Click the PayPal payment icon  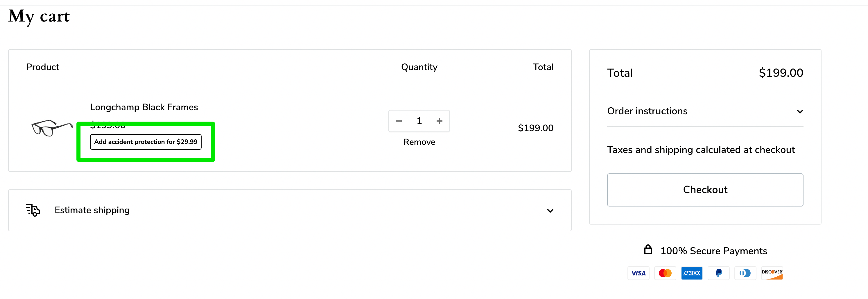(718, 273)
